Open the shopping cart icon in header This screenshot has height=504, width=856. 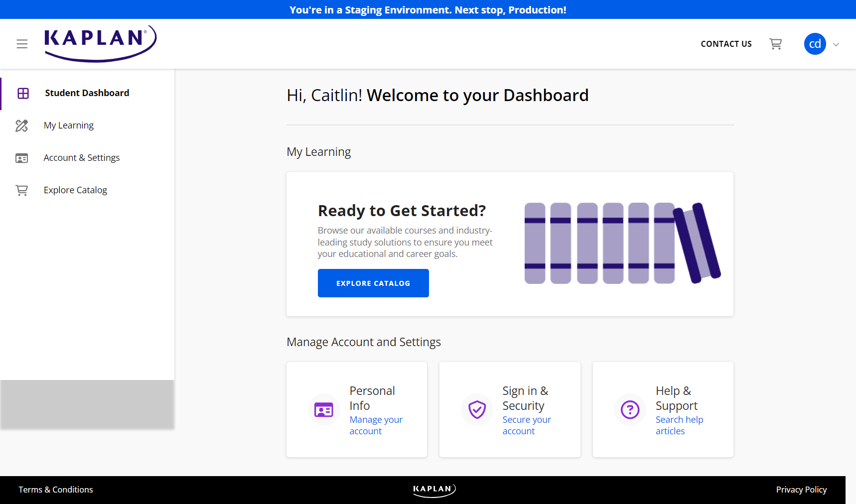(775, 44)
